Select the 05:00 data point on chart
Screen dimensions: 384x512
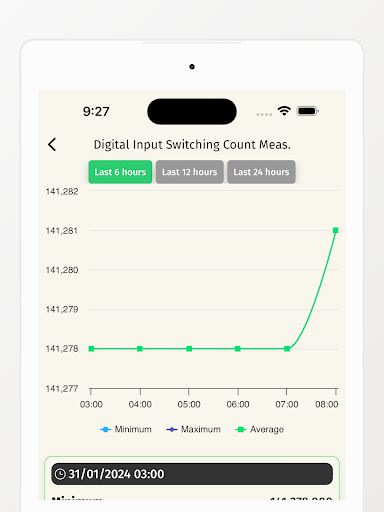click(x=189, y=349)
